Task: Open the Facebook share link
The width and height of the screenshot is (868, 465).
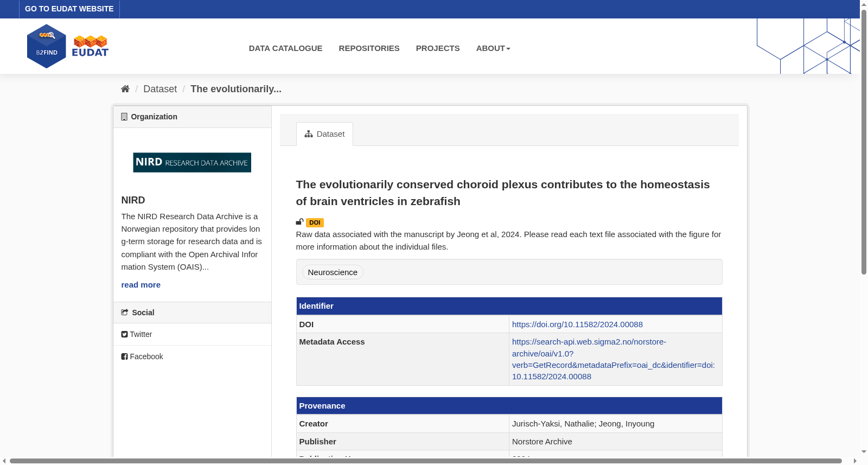Action: click(x=142, y=357)
